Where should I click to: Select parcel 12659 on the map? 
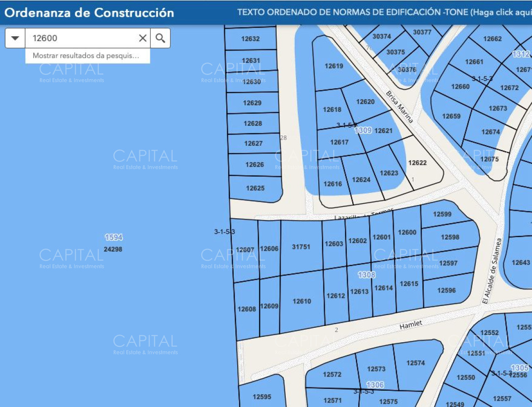[451, 116]
